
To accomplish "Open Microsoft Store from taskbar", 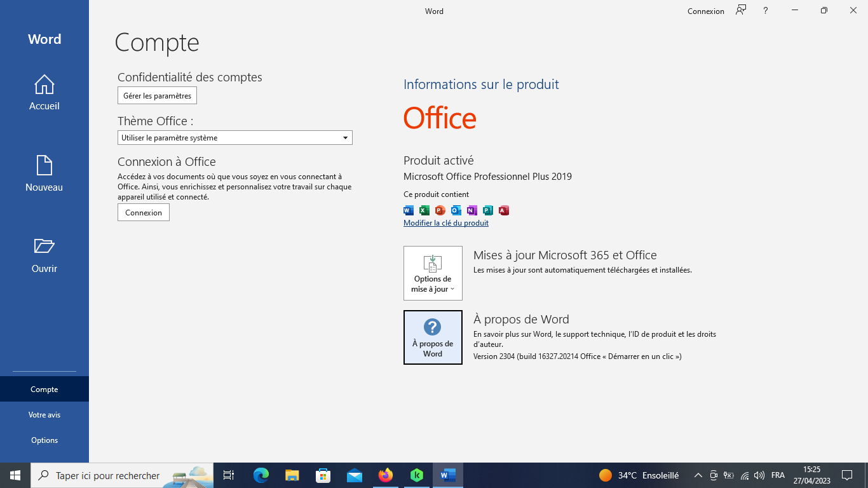I will point(323,475).
